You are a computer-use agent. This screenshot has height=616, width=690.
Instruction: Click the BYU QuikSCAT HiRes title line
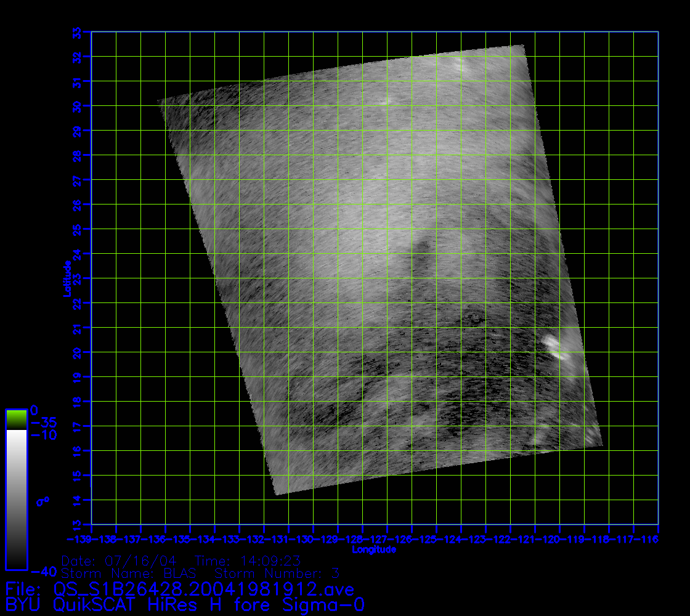point(185,605)
